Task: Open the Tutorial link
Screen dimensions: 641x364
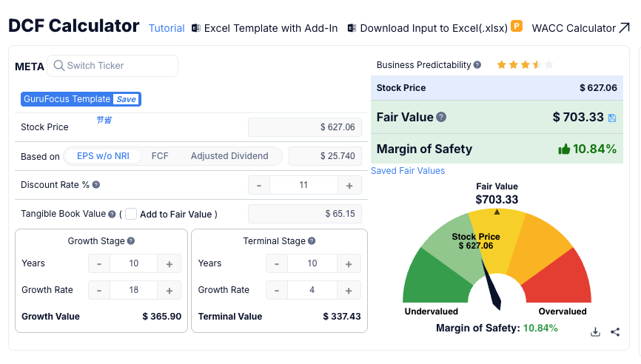Action: pyautogui.click(x=167, y=28)
